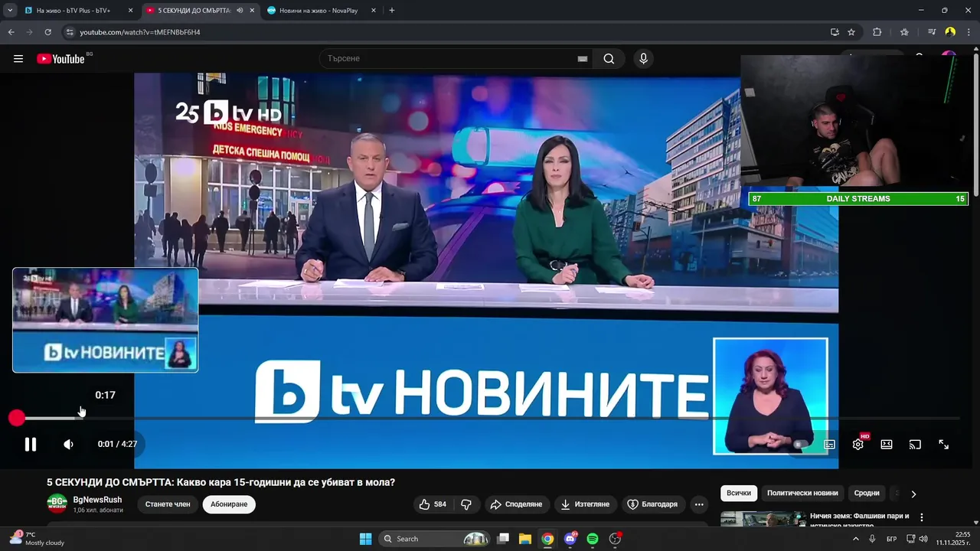
Task: Click the Споделяне share button
Action: pos(516,504)
